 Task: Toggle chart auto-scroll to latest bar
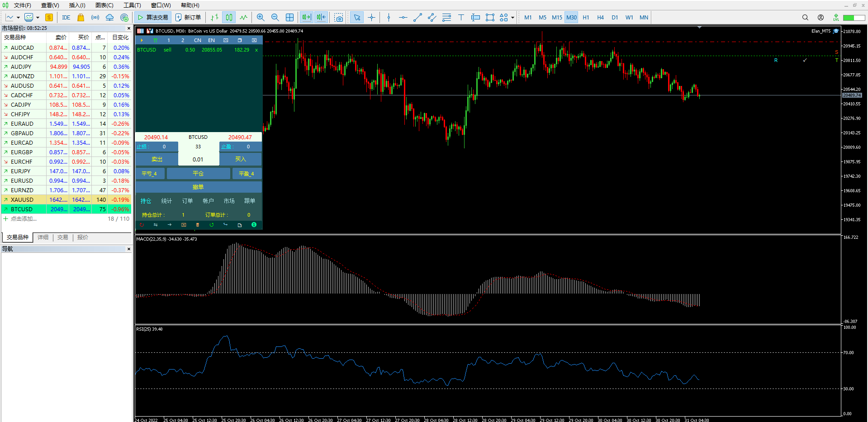(307, 18)
